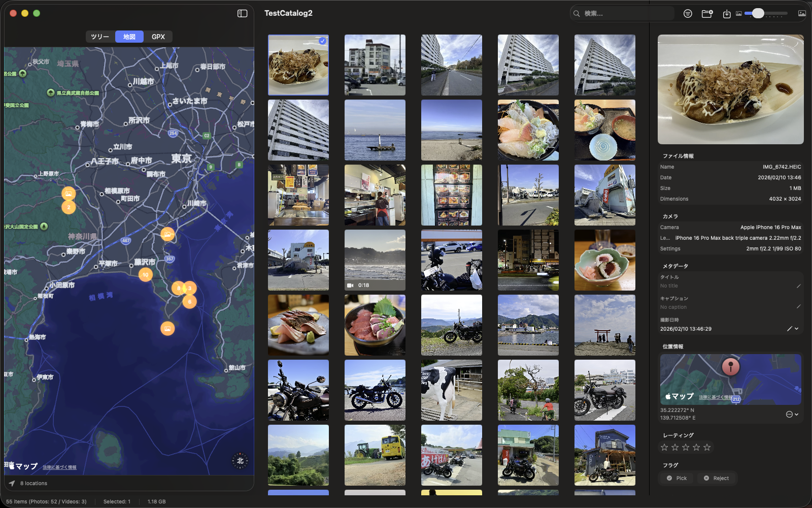Toggle the sidebar panel icon top left
The height and width of the screenshot is (508, 812).
[242, 13]
